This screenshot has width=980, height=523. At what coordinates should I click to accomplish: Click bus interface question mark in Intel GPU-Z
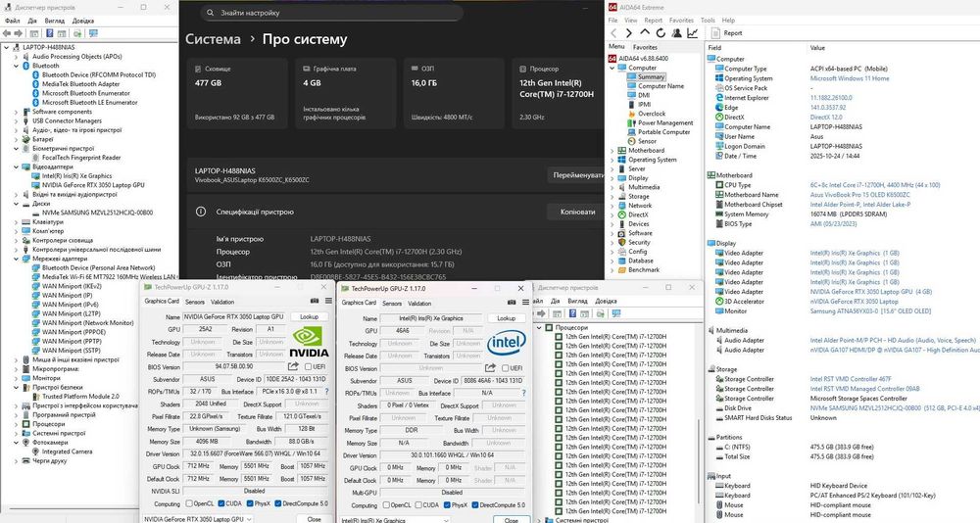(x=523, y=393)
